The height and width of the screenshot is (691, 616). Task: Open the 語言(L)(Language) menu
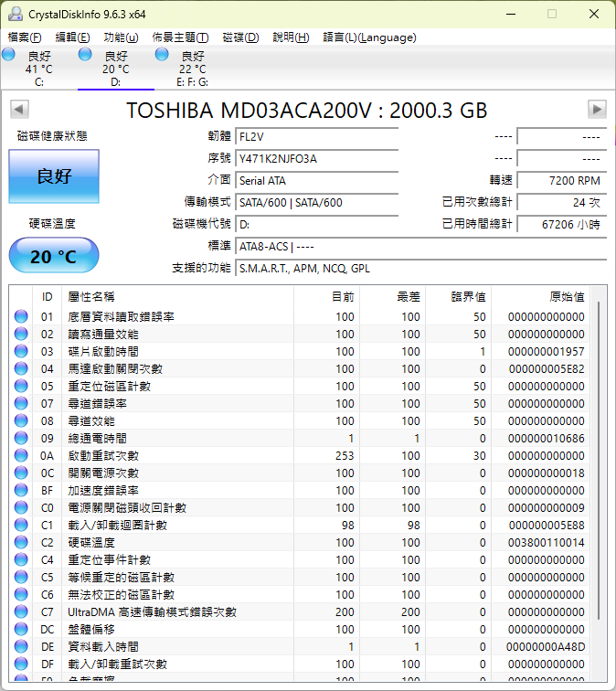[x=369, y=37]
